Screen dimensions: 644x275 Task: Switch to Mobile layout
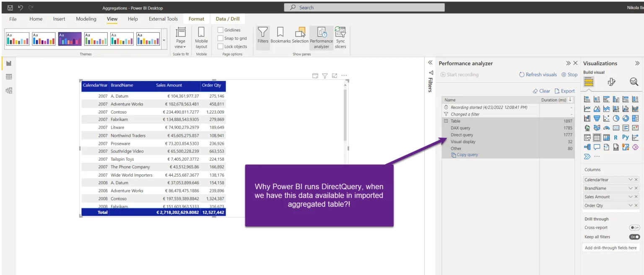point(201,39)
